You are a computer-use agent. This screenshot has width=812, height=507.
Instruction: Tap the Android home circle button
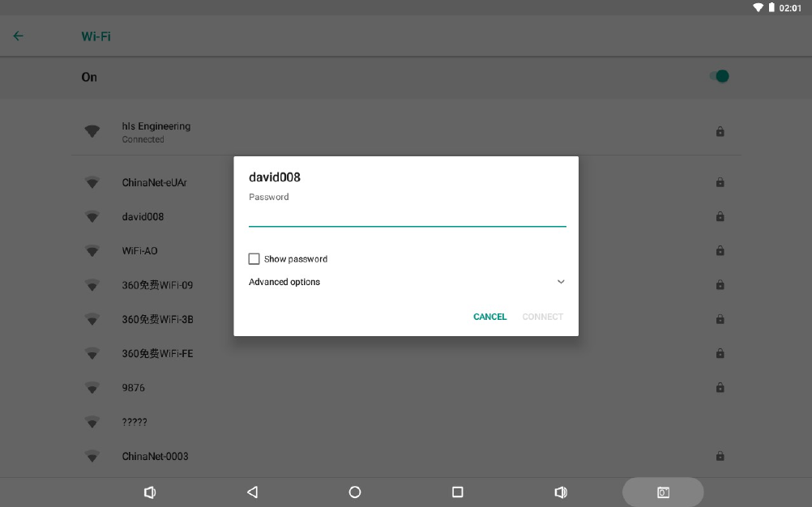point(355,492)
